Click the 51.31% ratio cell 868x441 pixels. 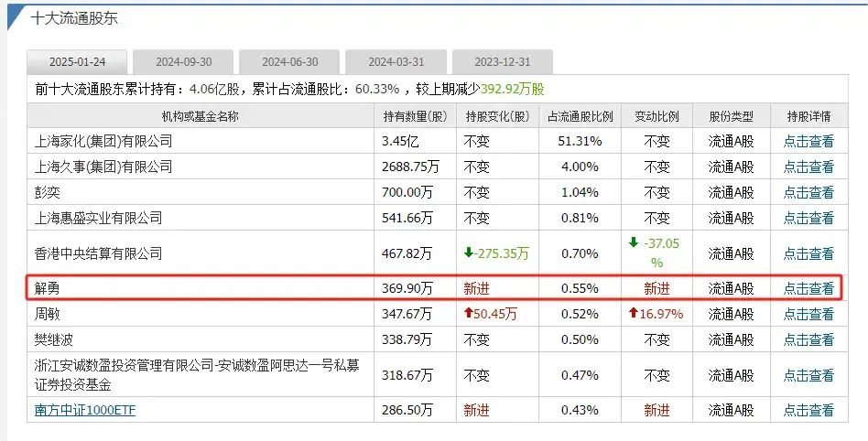click(580, 141)
